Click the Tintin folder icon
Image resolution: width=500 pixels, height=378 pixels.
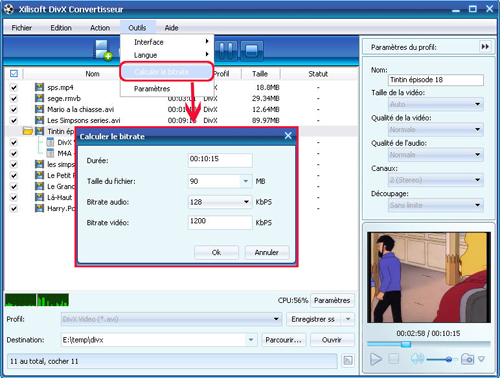click(28, 131)
